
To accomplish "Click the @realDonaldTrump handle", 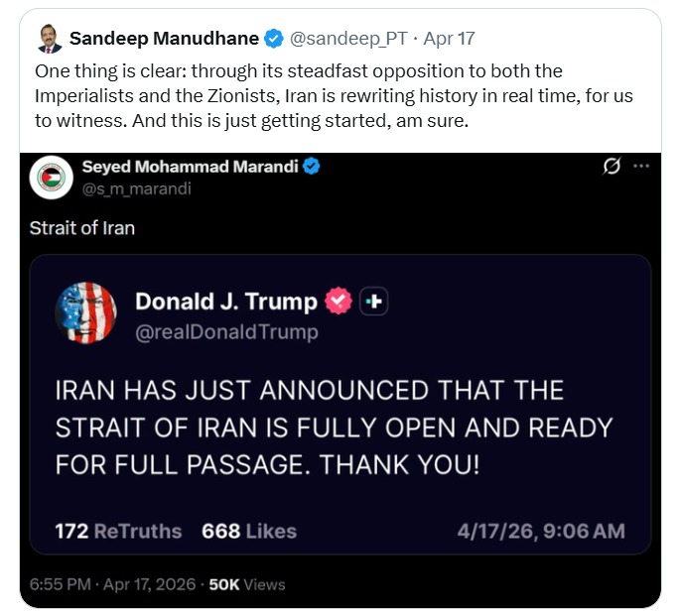I will pyautogui.click(x=226, y=332).
